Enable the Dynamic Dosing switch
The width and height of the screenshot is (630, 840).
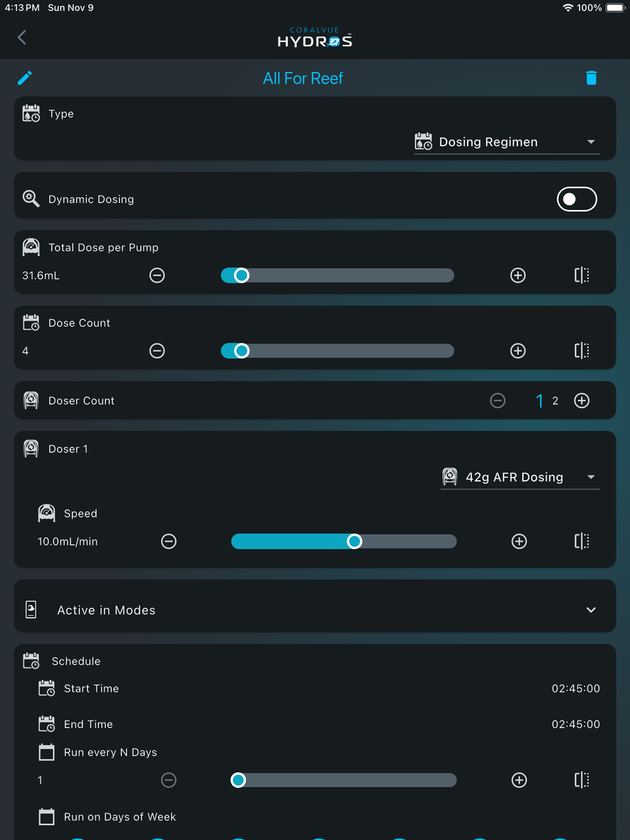click(577, 199)
